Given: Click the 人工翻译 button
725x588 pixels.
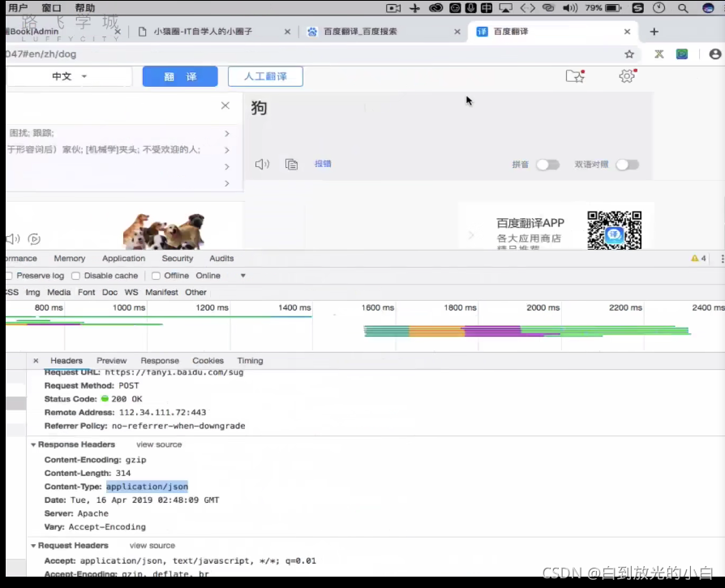Looking at the screenshot, I should pos(265,76).
